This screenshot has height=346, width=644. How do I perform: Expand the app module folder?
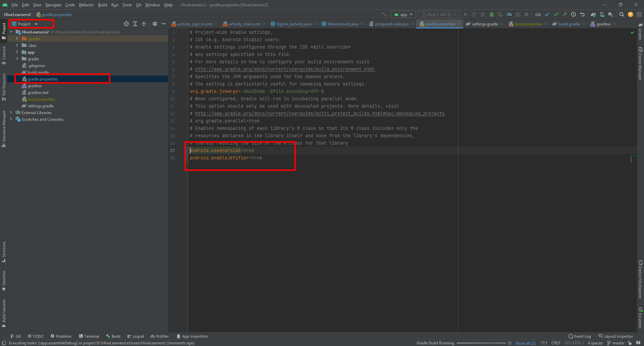coord(17,52)
